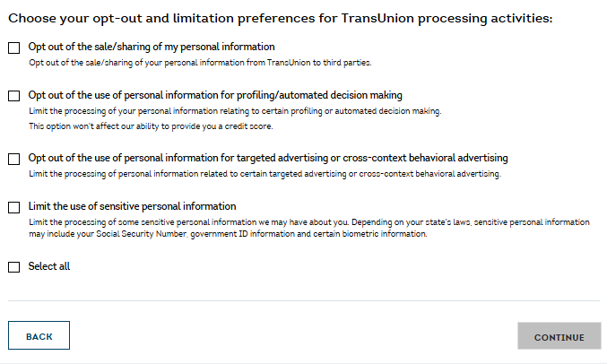Toggle the limit sensitive personal information checkbox

(x=13, y=207)
